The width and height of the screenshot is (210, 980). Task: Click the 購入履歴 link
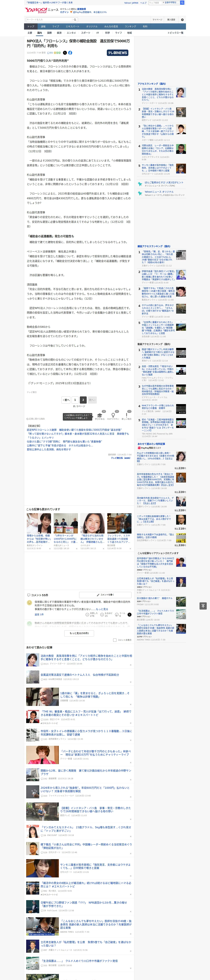[171, 19]
